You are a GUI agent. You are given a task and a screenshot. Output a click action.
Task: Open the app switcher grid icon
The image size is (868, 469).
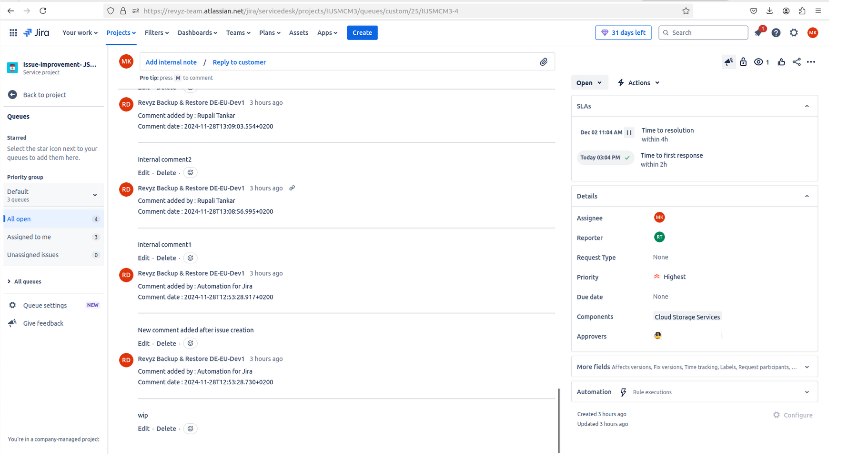pyautogui.click(x=13, y=33)
